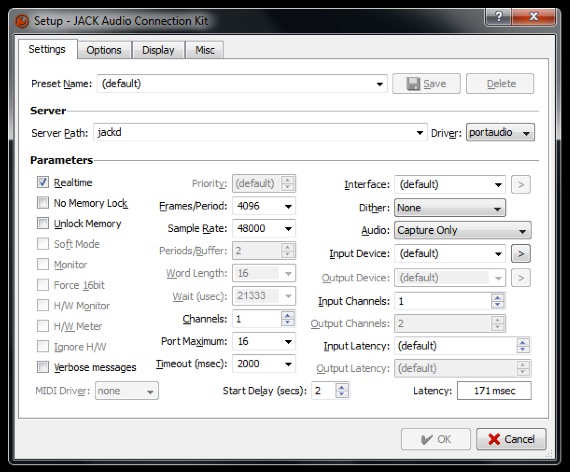Enable Verbose messages
570x472 pixels.
coord(43,367)
